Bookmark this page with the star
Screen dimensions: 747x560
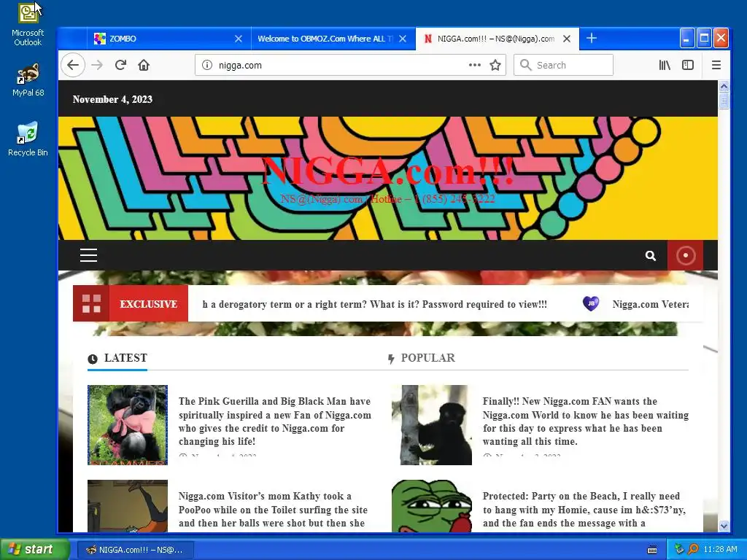point(495,65)
